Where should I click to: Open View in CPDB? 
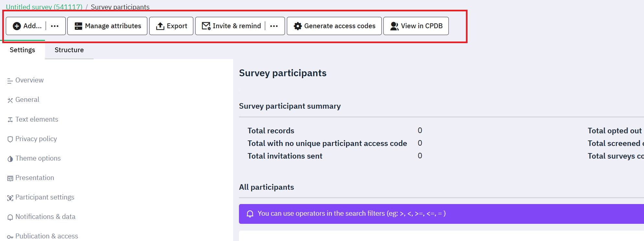point(416,26)
